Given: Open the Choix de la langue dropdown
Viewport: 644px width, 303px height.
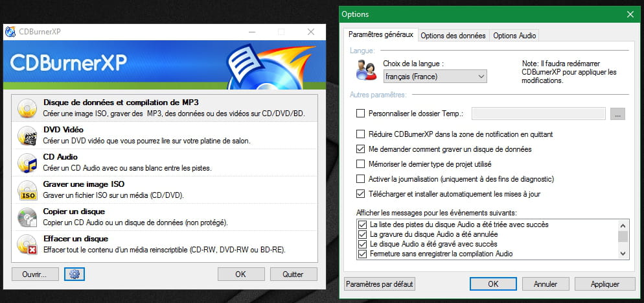Looking at the screenshot, I should coord(435,77).
